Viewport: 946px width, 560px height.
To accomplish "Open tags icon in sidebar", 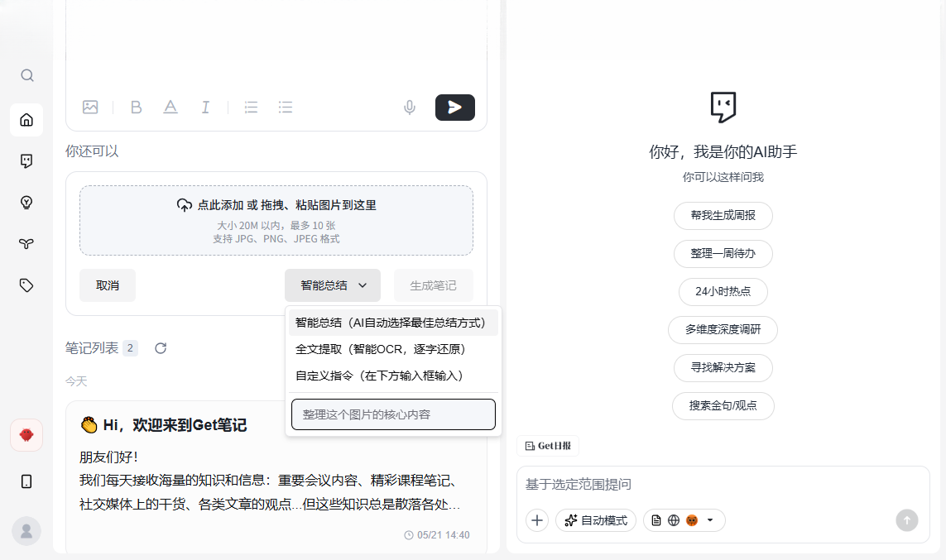I will (26, 285).
